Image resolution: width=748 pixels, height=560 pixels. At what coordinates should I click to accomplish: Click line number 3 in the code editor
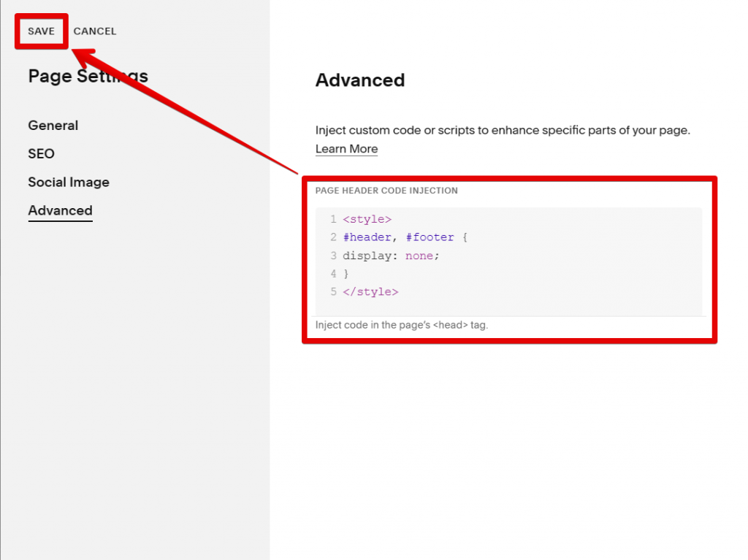[x=333, y=255]
